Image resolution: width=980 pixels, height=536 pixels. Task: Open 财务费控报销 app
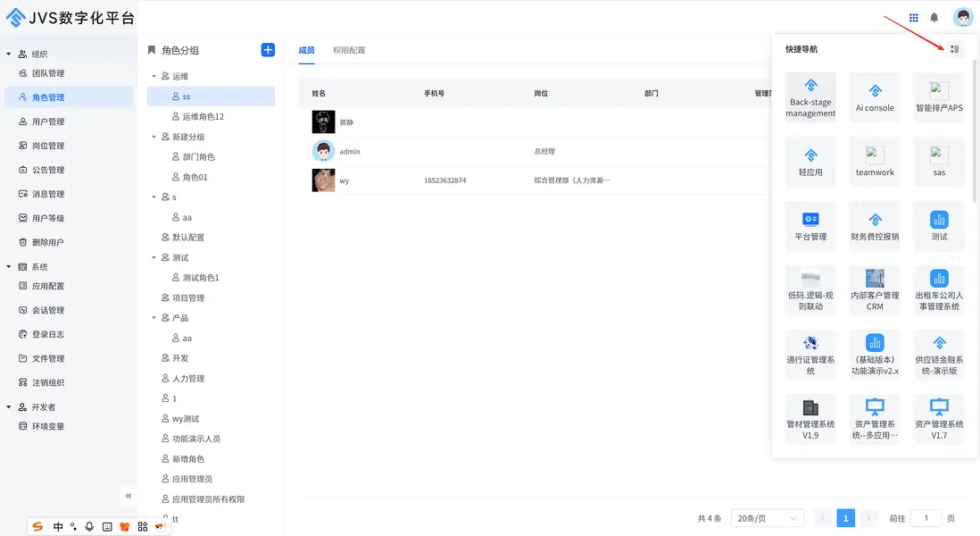(875, 226)
